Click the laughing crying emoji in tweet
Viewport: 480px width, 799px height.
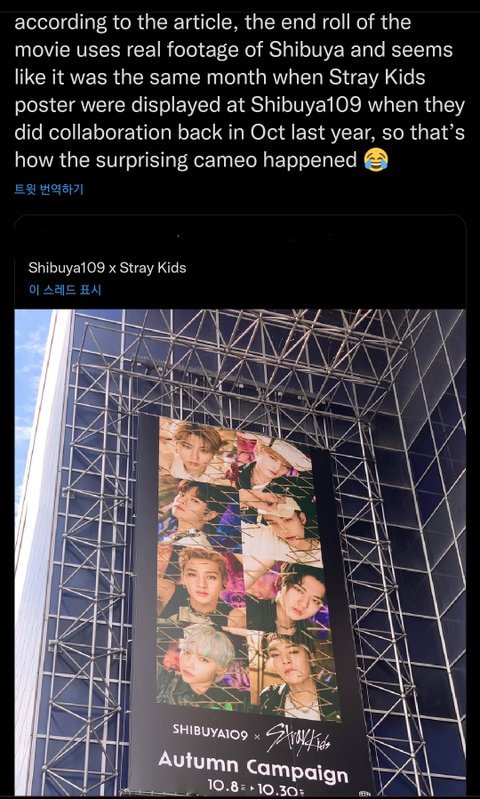point(376,161)
